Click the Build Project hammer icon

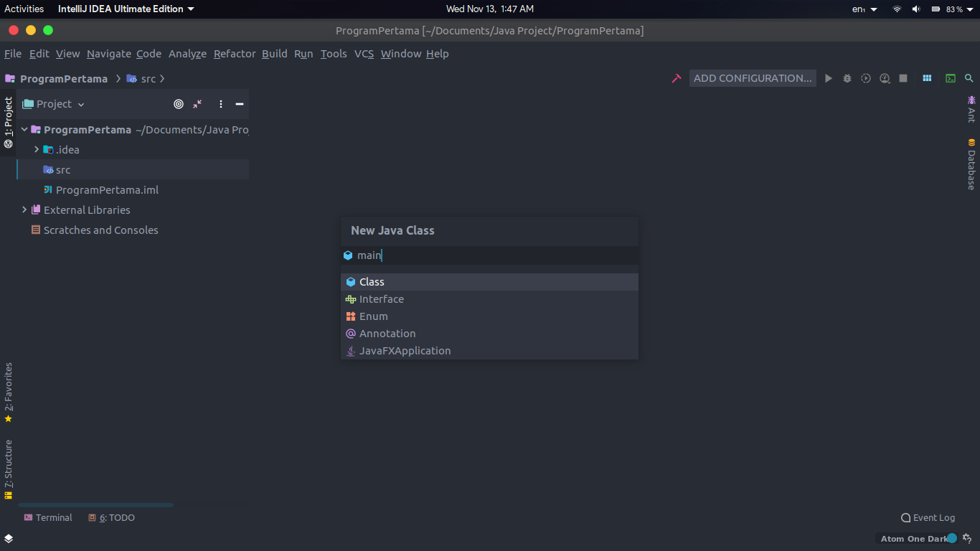pos(676,78)
